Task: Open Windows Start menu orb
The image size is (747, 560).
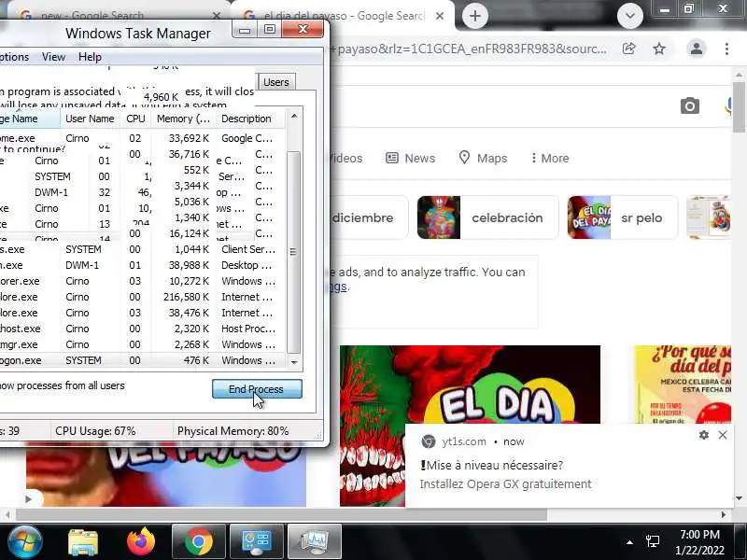Action: pos(25,541)
